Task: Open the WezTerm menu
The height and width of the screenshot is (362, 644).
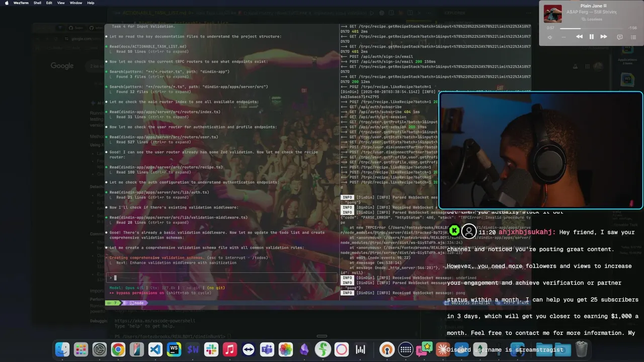Action: (21, 3)
